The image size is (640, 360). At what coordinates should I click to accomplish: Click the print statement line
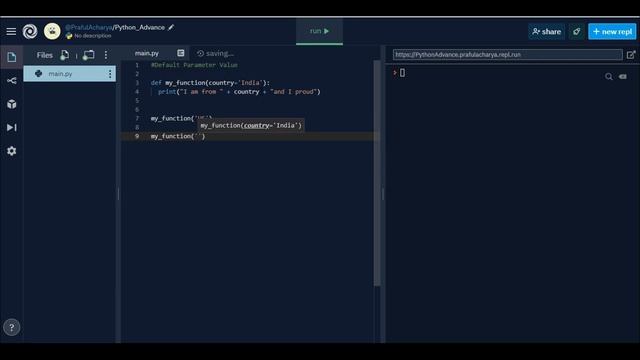(239, 92)
